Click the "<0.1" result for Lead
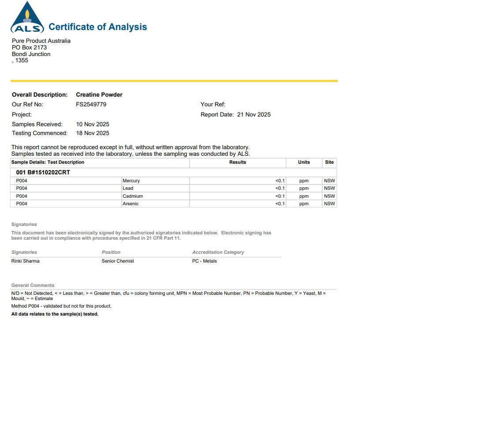 pyautogui.click(x=280, y=188)
